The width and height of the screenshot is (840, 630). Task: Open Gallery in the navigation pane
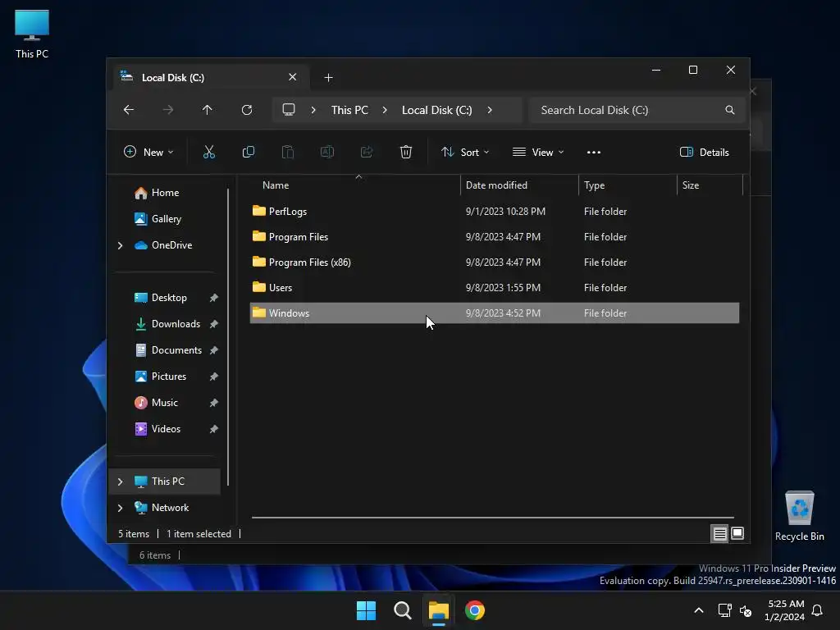click(x=166, y=219)
